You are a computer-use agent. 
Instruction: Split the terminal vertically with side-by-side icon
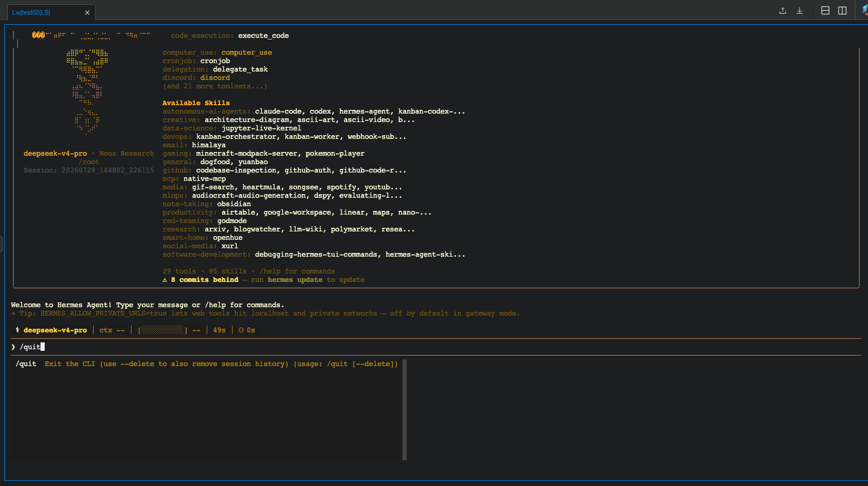[x=842, y=11]
